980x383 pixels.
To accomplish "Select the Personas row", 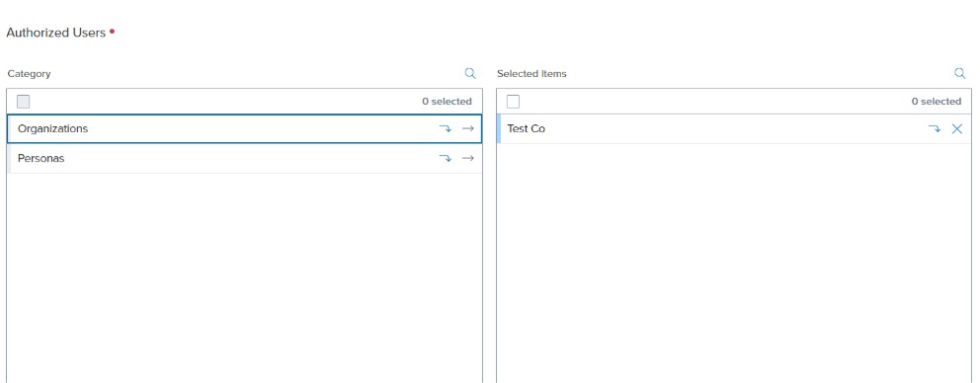I will point(244,159).
